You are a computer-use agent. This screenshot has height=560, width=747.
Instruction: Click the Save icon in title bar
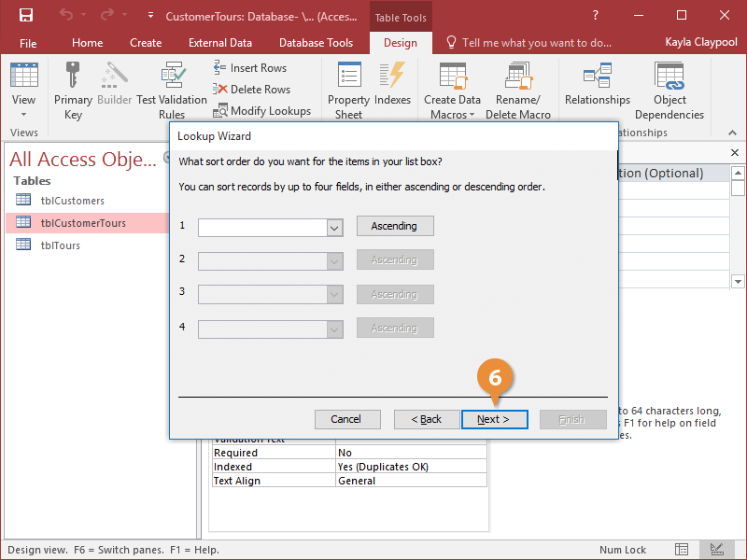pyautogui.click(x=26, y=16)
